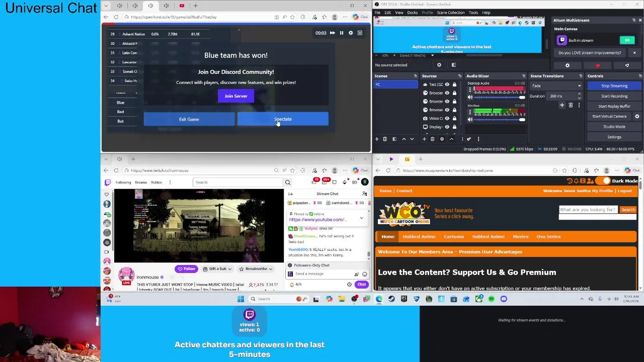Viewport: 644px width, 362px height.
Task: Toggle lock on Text (GDI) source
Action: (454, 84)
